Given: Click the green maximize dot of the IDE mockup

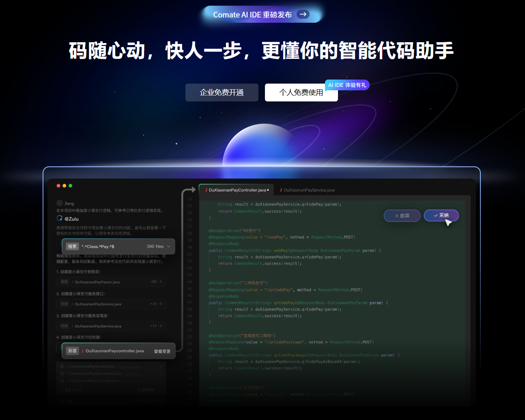Looking at the screenshot, I should tap(71, 185).
